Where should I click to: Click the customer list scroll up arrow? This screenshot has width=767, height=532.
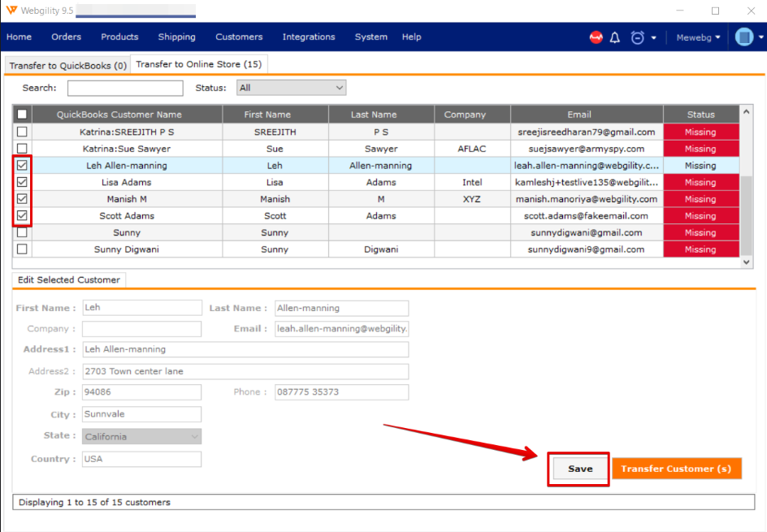pyautogui.click(x=746, y=111)
